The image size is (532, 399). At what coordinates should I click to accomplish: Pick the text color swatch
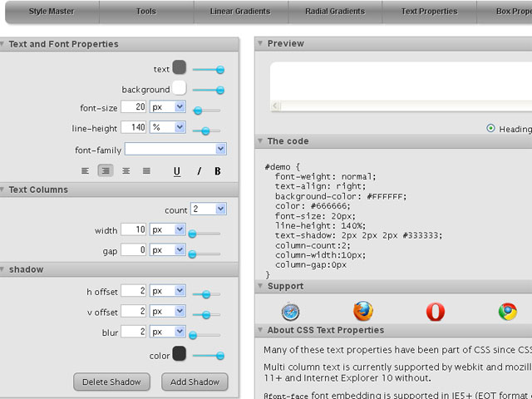(180, 66)
